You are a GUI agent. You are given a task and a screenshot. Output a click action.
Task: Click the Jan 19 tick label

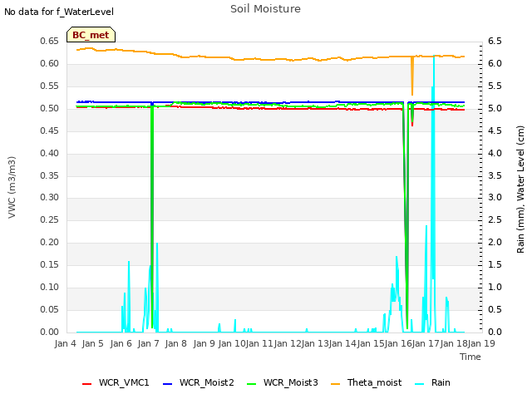[481, 343]
